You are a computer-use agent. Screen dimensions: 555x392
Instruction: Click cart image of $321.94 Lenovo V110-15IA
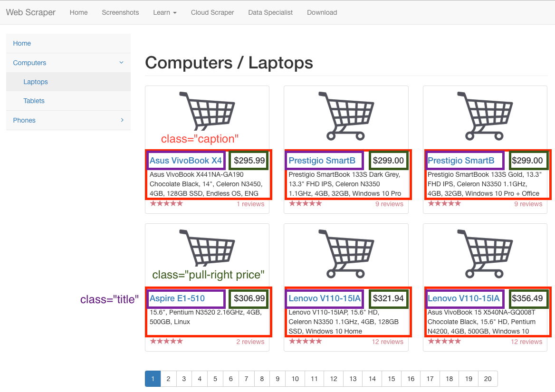coord(346,254)
